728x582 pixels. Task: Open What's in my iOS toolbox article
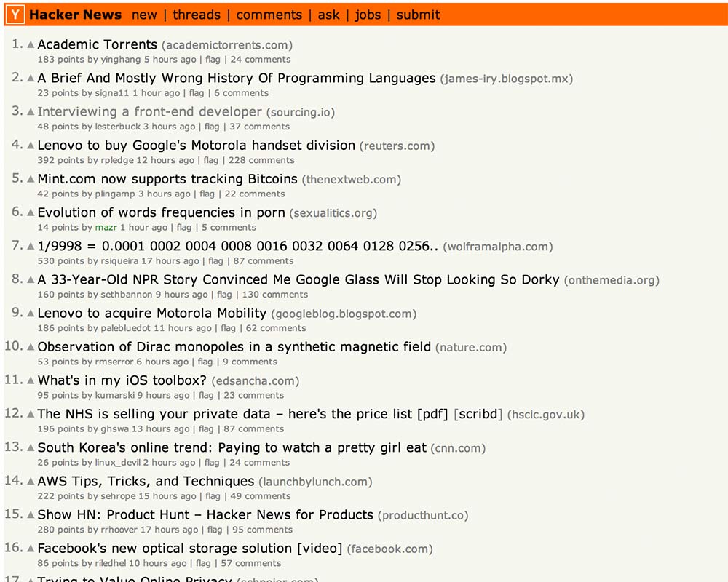(x=122, y=380)
